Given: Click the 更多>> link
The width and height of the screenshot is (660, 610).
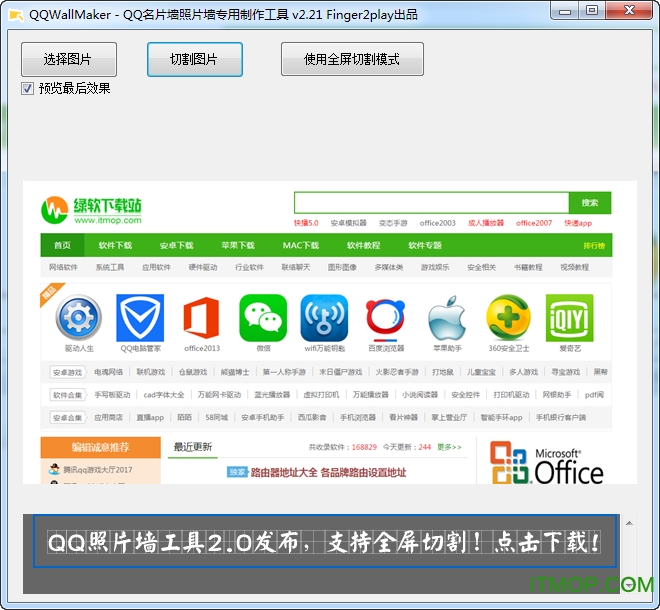Looking at the screenshot, I should pos(449,447).
